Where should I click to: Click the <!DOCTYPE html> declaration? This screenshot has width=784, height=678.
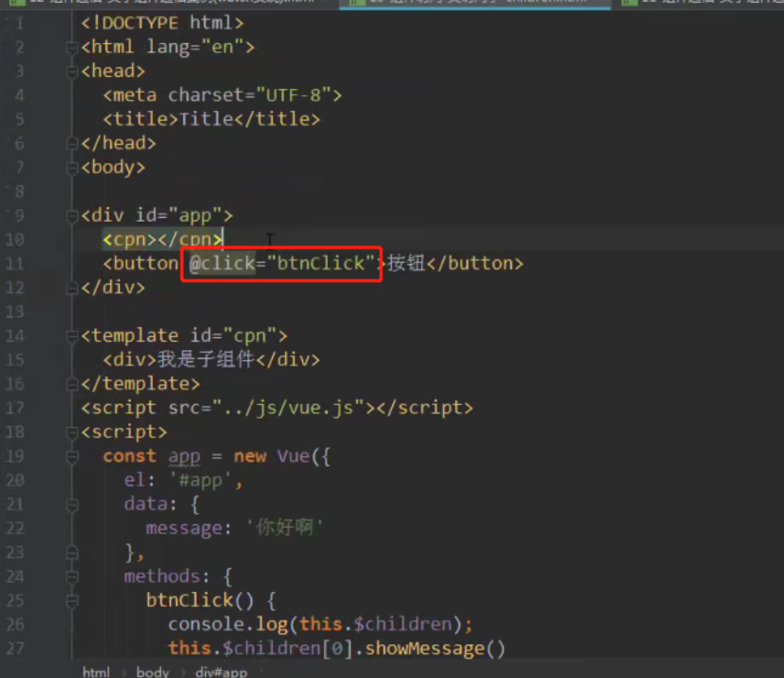coord(163,23)
